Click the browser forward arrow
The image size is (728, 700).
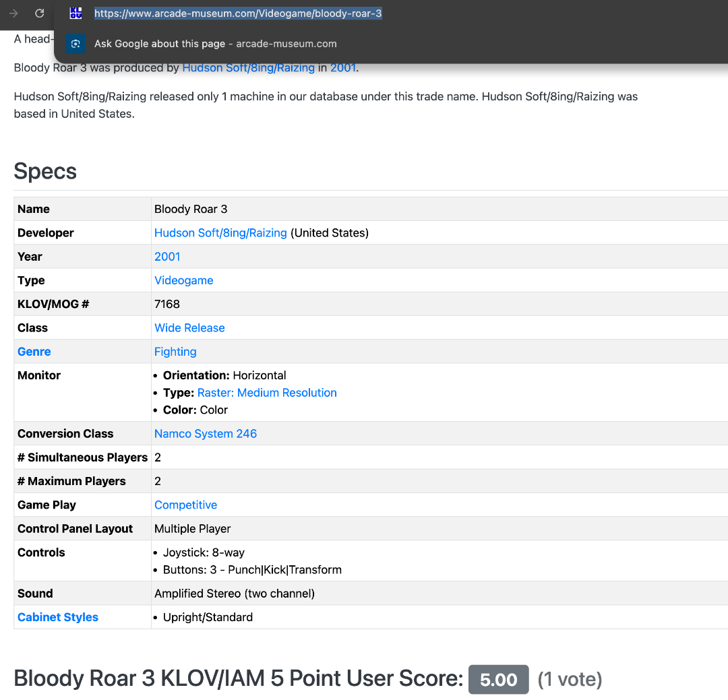click(13, 13)
